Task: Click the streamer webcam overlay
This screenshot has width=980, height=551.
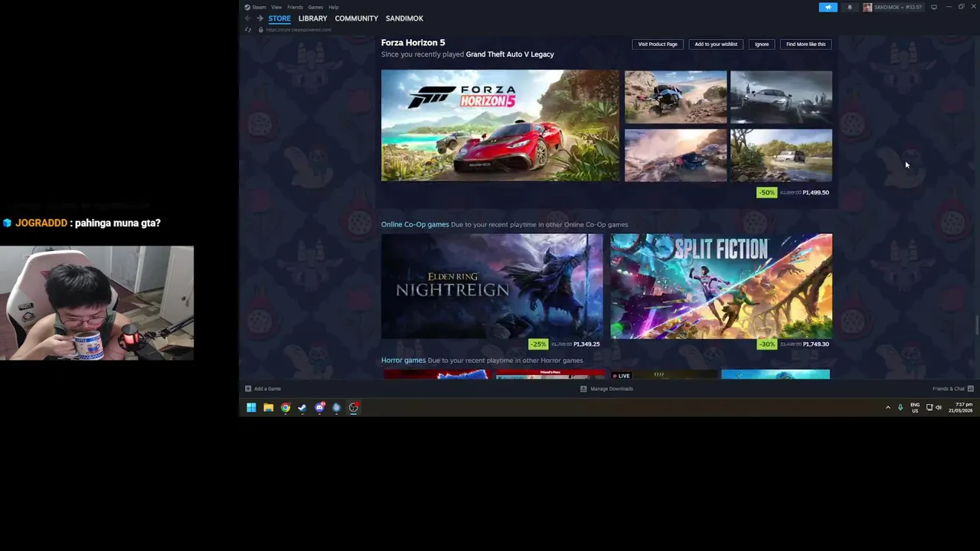Action: (x=97, y=303)
